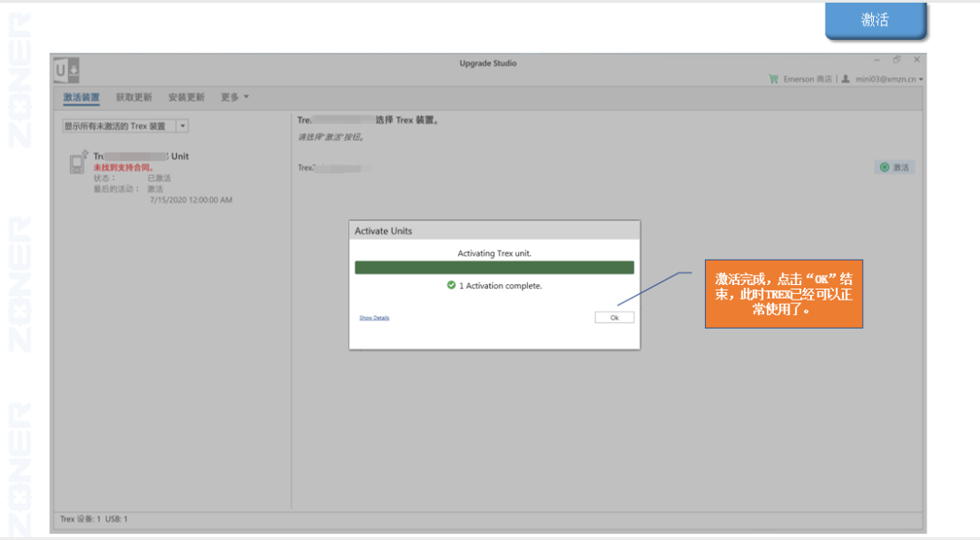The width and height of the screenshot is (980, 540).
Task: Click the Upgrade Studio logo icon
Action: [67, 70]
